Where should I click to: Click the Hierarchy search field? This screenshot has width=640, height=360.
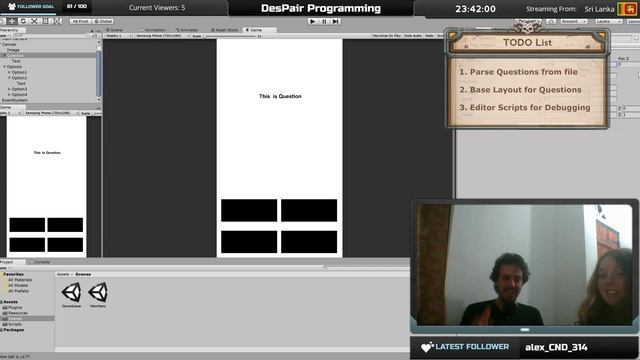point(49,36)
